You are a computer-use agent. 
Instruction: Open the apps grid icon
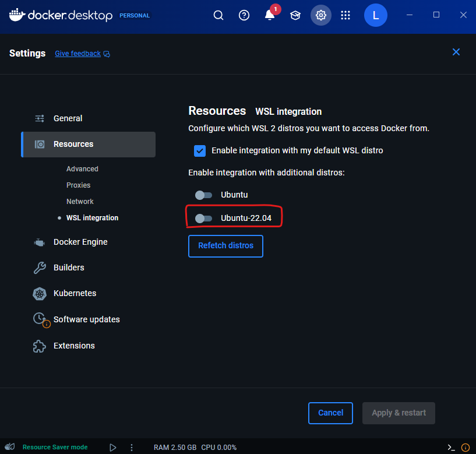345,15
